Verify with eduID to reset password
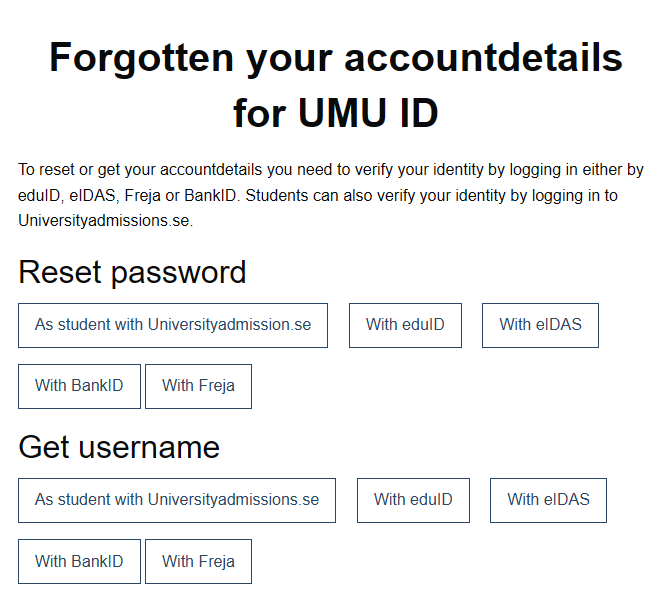 (405, 325)
